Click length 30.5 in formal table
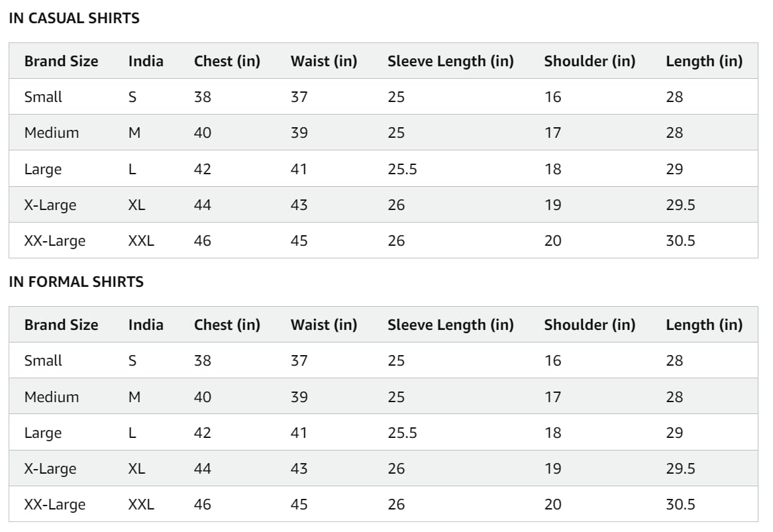This screenshot has width=773, height=532. coord(680,504)
